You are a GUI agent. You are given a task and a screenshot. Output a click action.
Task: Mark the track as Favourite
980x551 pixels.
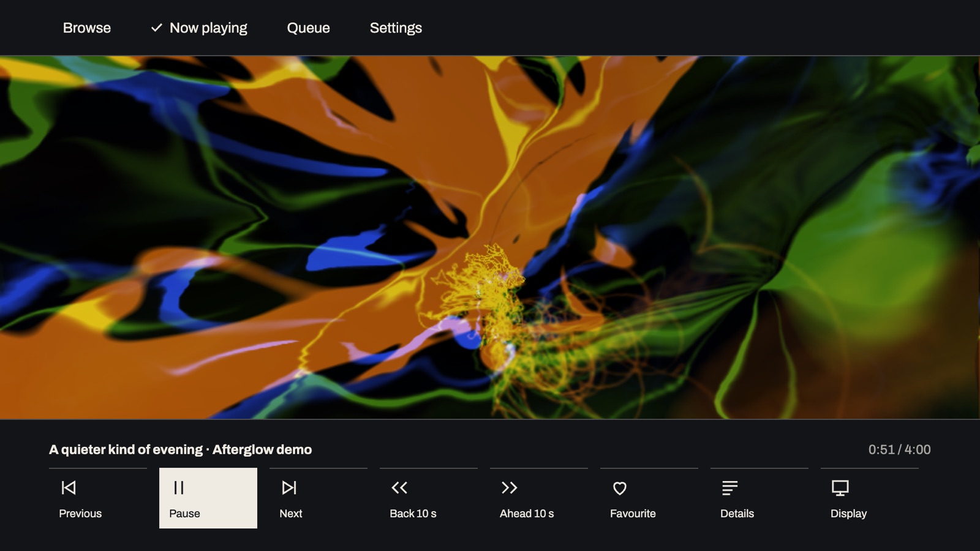coord(649,498)
